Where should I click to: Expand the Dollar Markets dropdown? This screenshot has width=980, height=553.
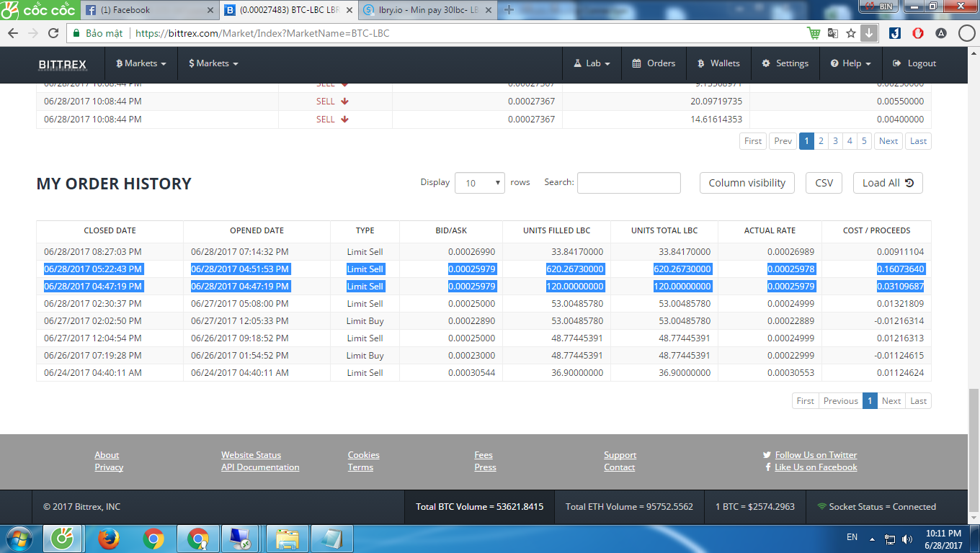point(213,63)
